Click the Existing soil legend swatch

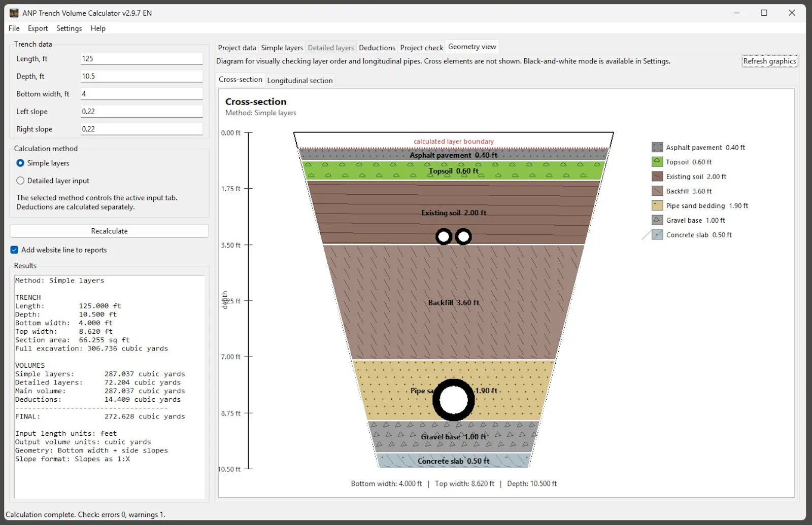coord(657,177)
